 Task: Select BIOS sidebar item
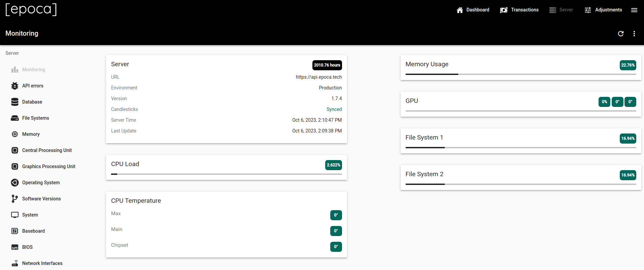point(27,247)
